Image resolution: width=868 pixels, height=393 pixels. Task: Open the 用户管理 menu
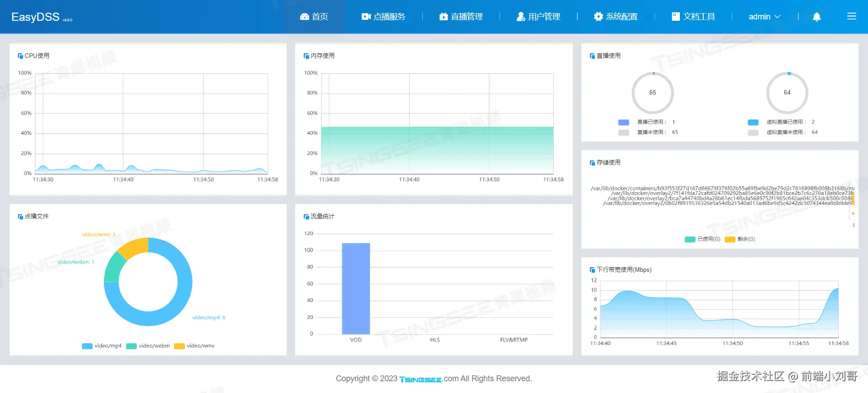tap(538, 17)
